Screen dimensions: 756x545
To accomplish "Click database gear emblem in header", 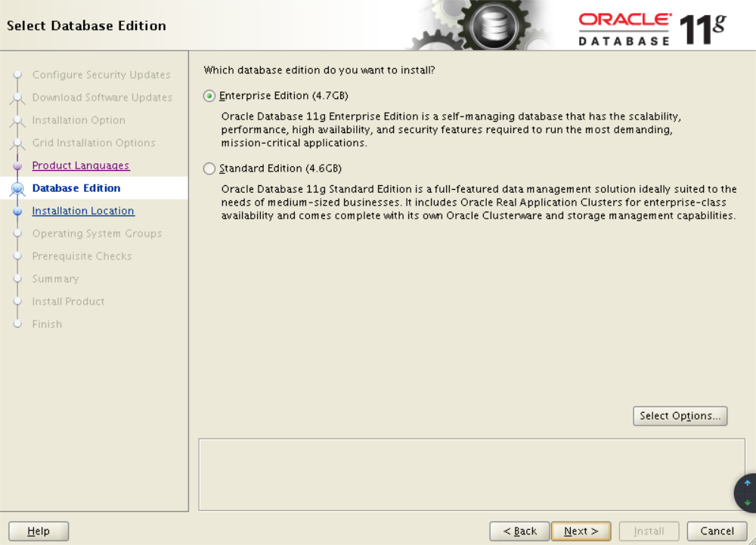I will tap(494, 25).
